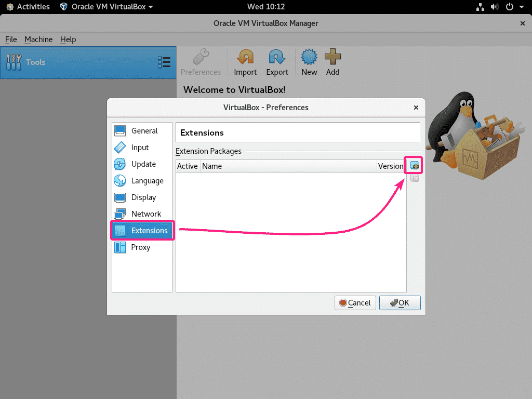Open Proxy preferences section

coord(142,247)
